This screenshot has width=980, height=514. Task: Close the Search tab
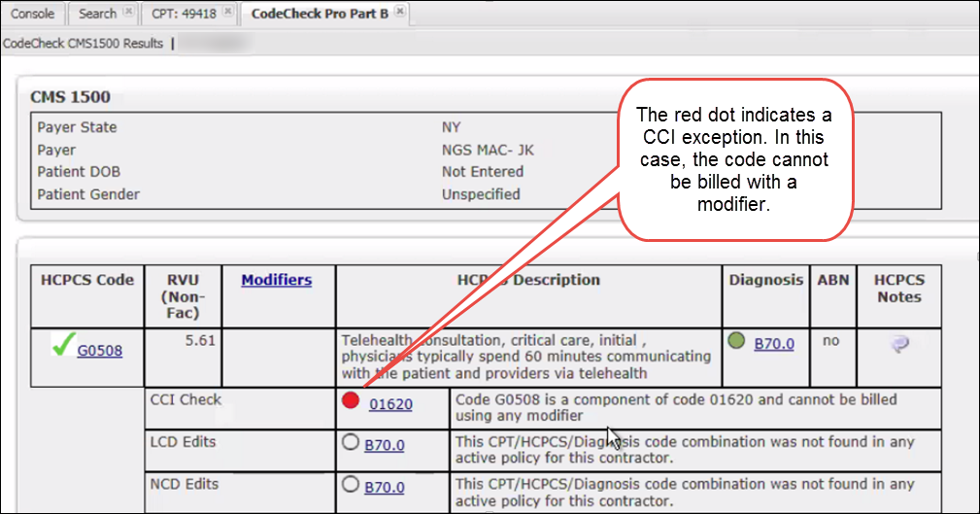[127, 13]
